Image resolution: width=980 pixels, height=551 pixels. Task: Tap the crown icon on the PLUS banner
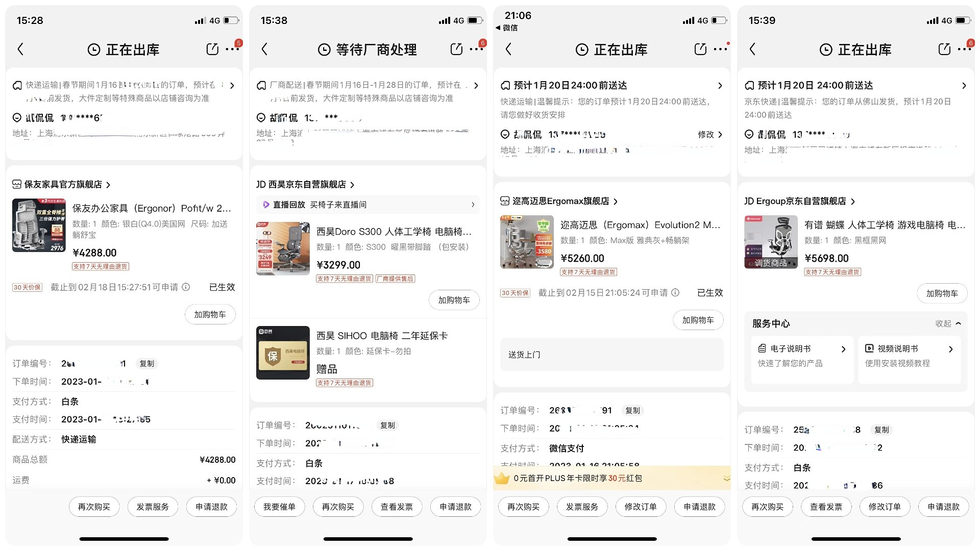pyautogui.click(x=503, y=478)
